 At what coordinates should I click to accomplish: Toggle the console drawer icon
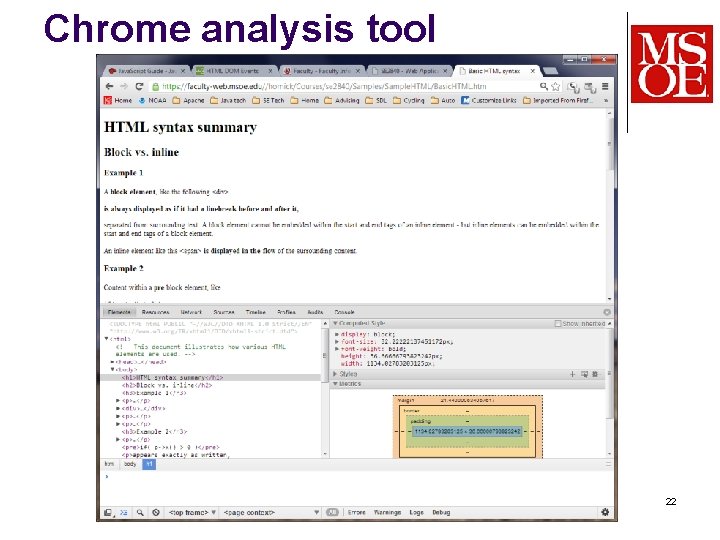tap(124, 512)
